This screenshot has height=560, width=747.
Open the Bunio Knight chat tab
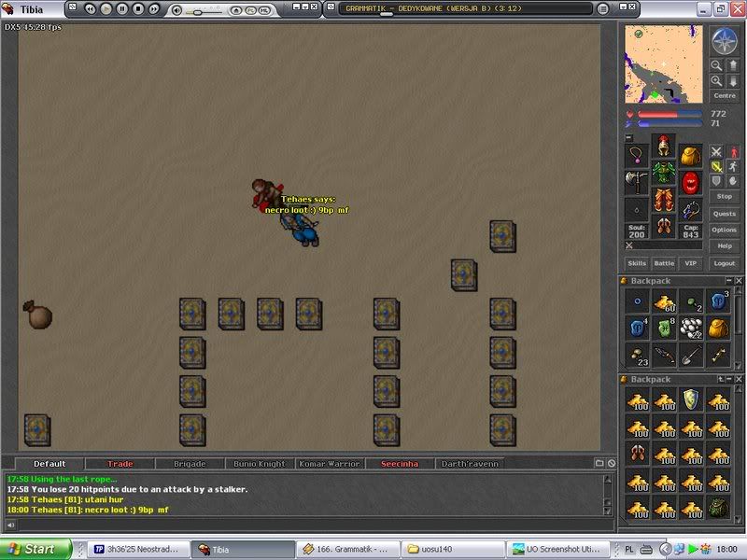coord(260,464)
